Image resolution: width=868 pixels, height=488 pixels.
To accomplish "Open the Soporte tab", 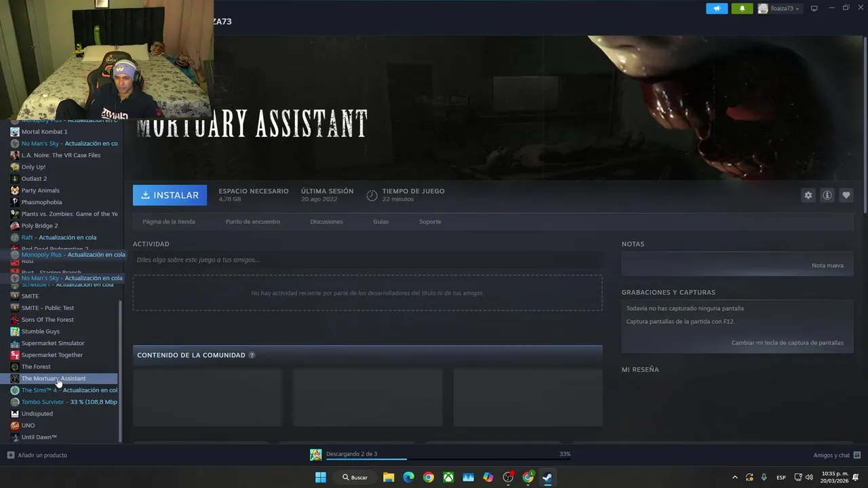I will (x=430, y=222).
